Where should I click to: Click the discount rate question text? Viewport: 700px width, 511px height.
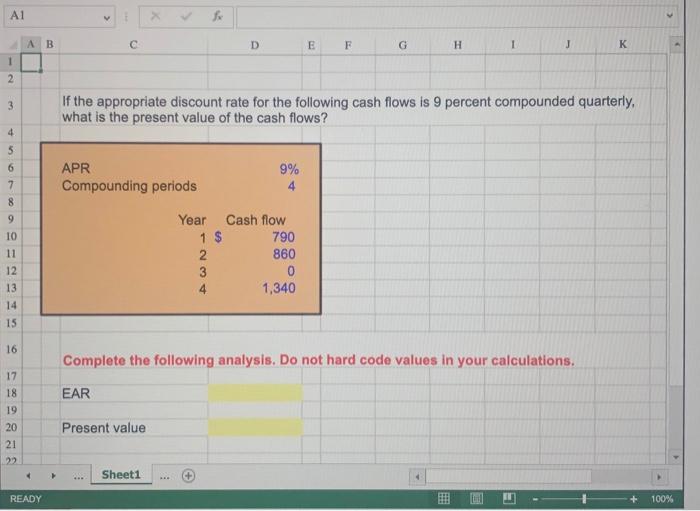coord(348,110)
